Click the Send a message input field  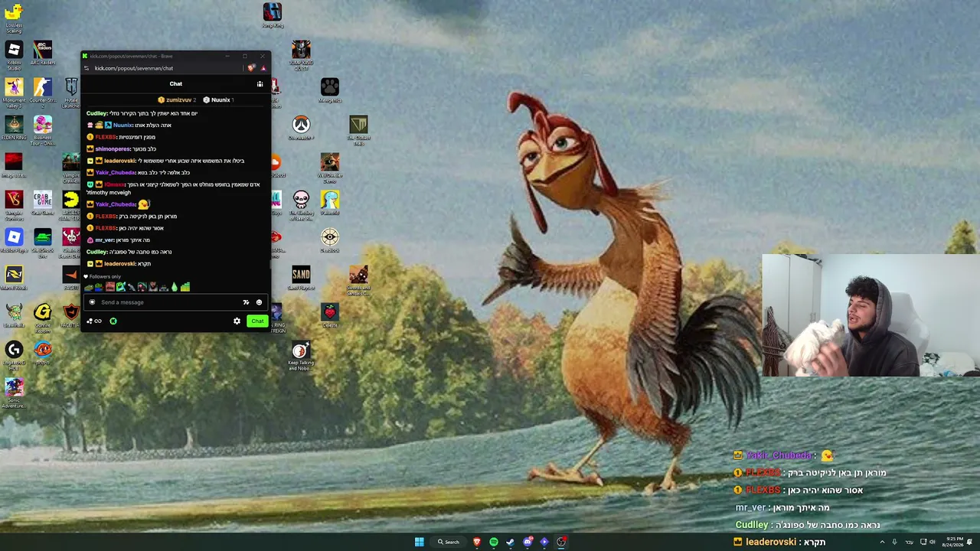coord(175,302)
